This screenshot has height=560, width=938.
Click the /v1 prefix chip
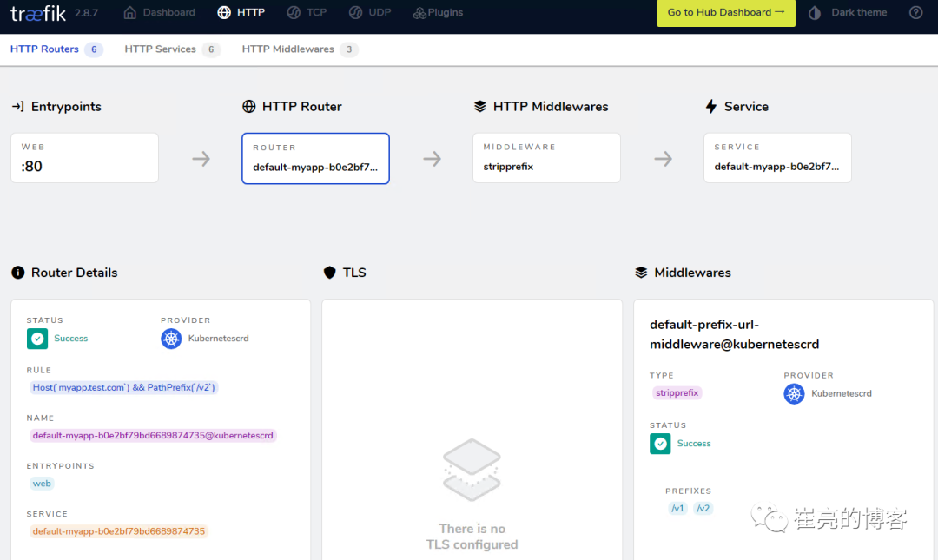(677, 509)
